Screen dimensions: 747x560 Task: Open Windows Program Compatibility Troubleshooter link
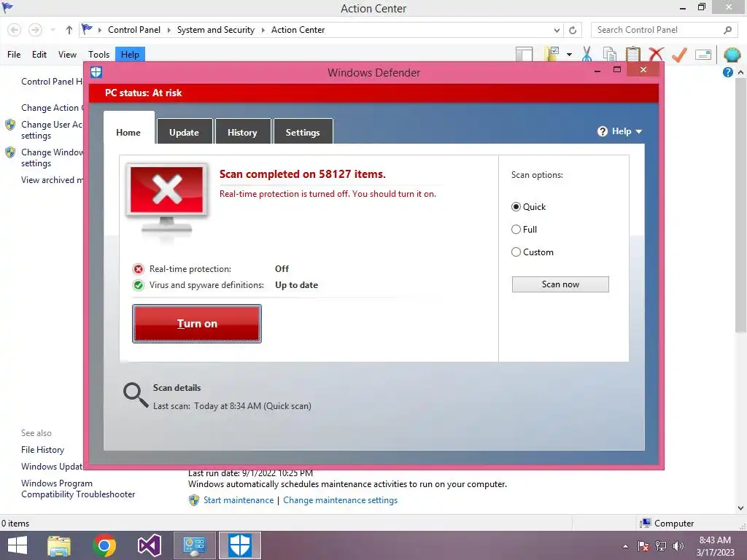pyautogui.click(x=78, y=489)
